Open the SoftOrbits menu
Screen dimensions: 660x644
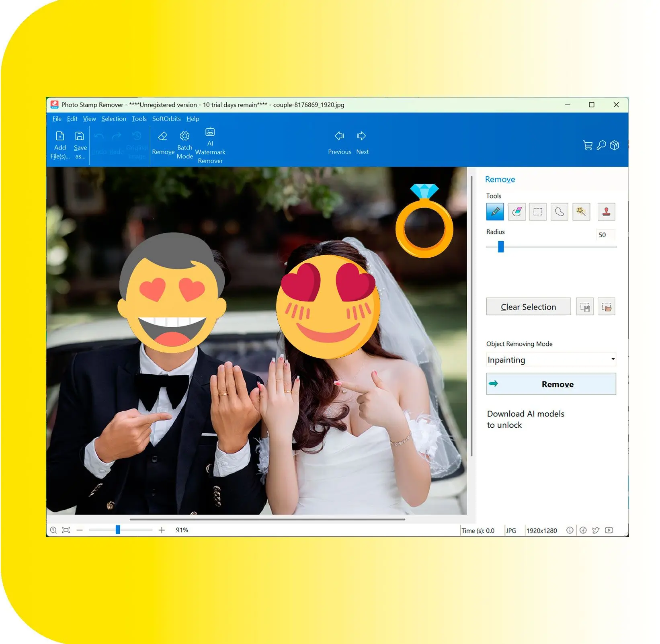point(166,119)
